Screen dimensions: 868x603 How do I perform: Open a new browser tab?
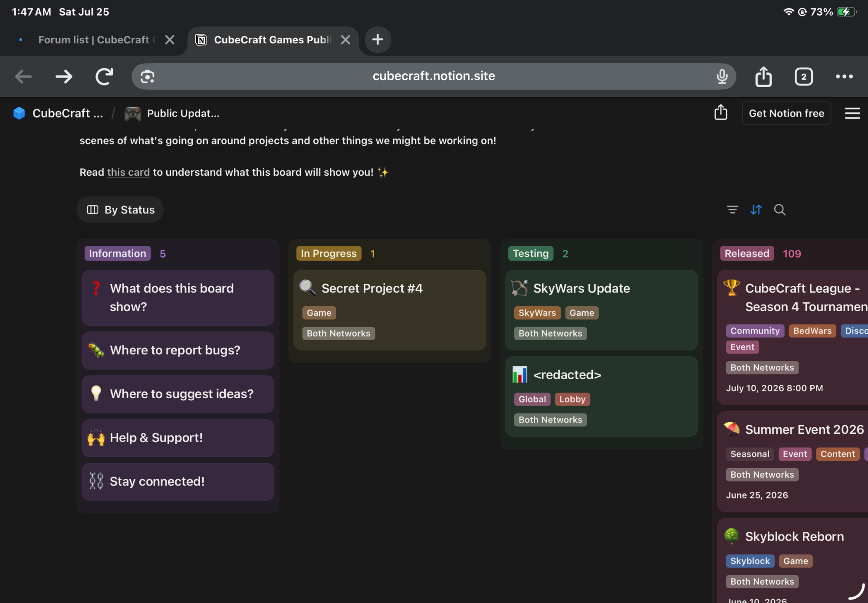click(x=378, y=39)
